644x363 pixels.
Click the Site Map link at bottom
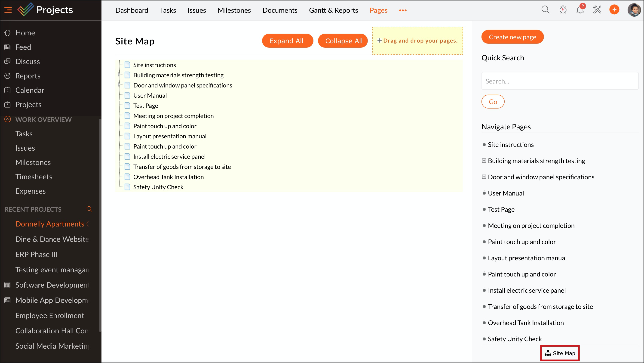560,353
